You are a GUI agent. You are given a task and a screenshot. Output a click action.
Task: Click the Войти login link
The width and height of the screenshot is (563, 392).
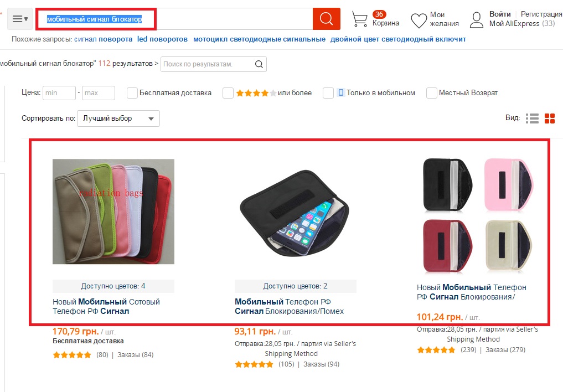coord(500,14)
